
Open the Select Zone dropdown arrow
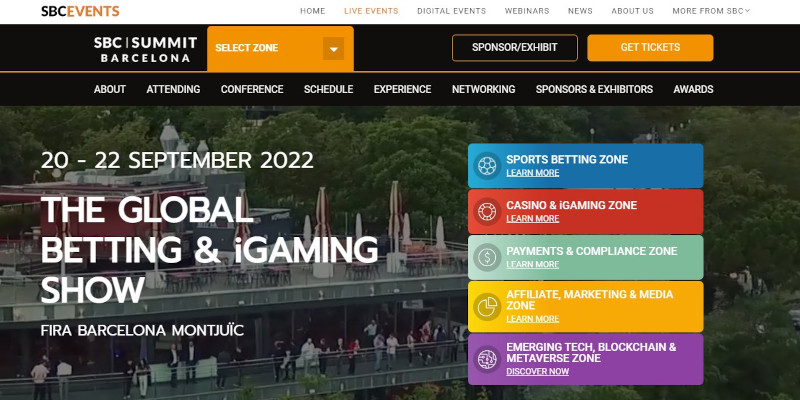tap(333, 49)
